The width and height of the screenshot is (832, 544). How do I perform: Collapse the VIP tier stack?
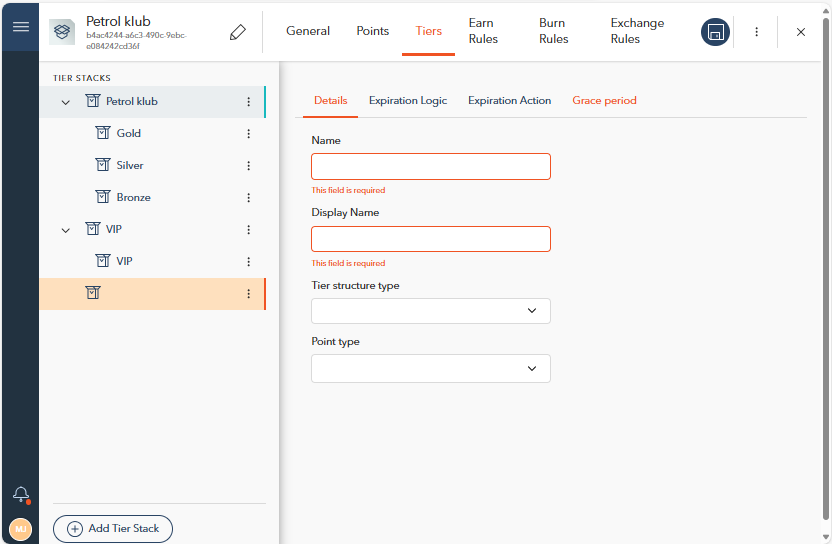pyautogui.click(x=65, y=230)
